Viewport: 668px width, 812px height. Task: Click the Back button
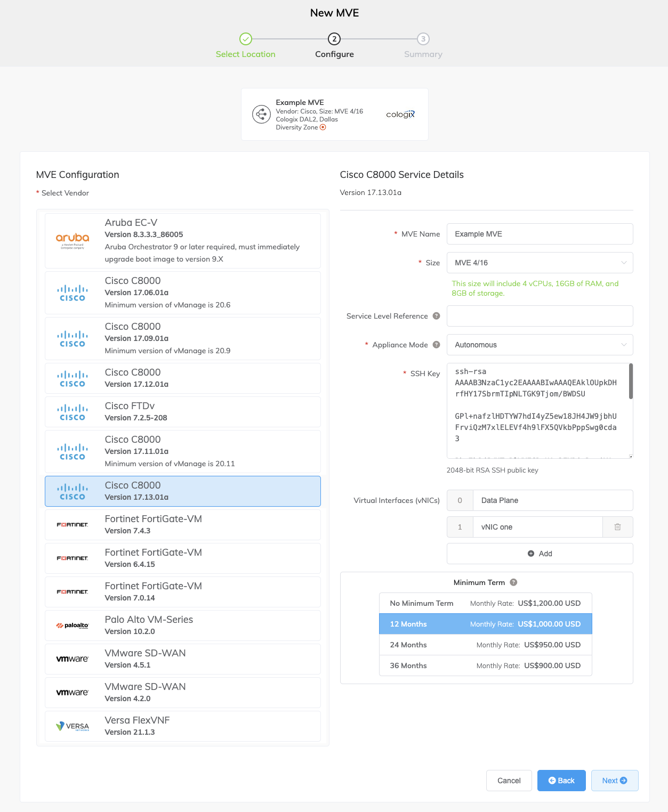click(561, 781)
